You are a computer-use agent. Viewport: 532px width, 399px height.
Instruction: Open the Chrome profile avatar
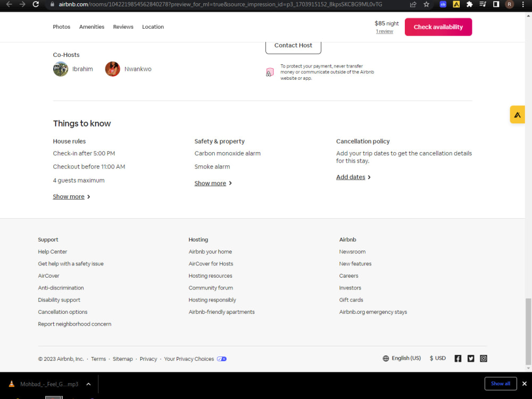click(x=509, y=4)
